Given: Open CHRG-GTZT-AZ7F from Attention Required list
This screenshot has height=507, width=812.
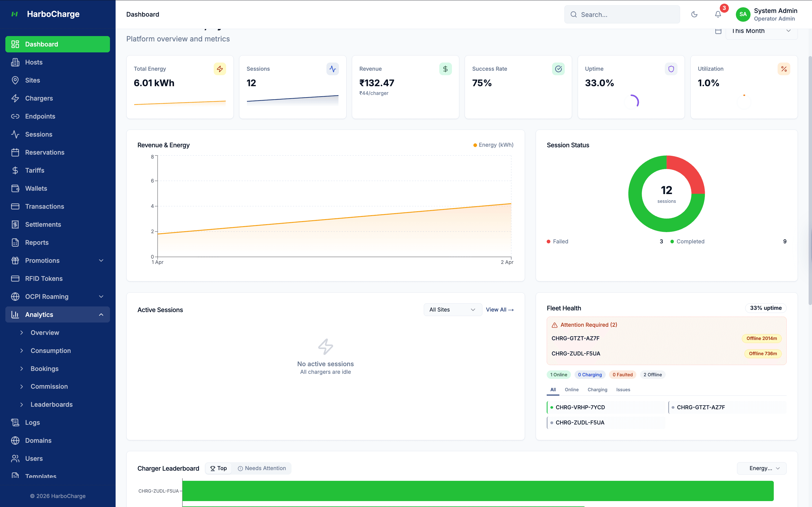Looking at the screenshot, I should point(575,338).
